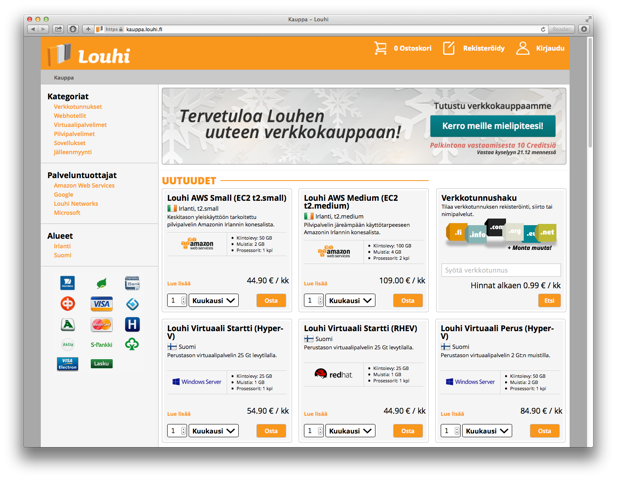This screenshot has width=617, height=480.
Task: Buy Virtuaali Startti (RHEV) with Osta
Action: pos(408,431)
